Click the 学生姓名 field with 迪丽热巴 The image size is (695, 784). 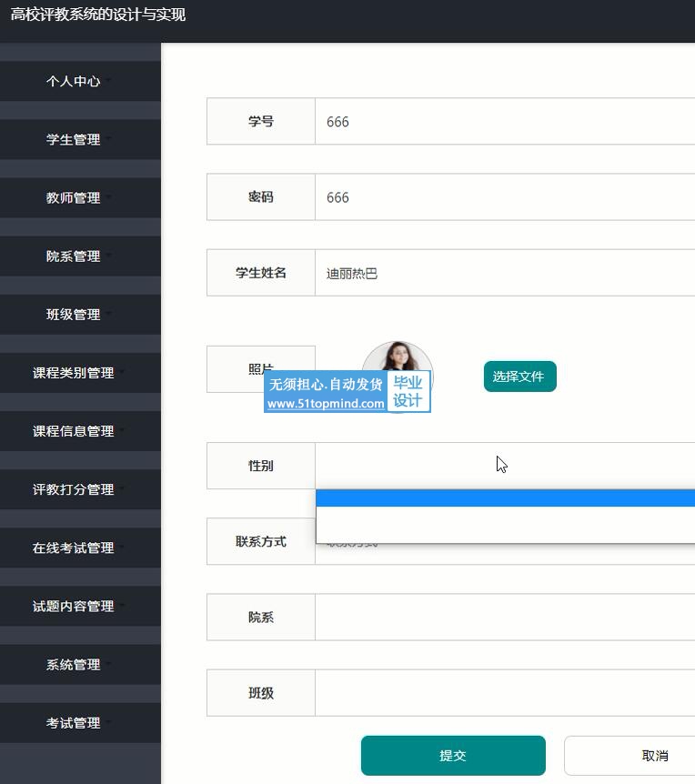click(505, 273)
